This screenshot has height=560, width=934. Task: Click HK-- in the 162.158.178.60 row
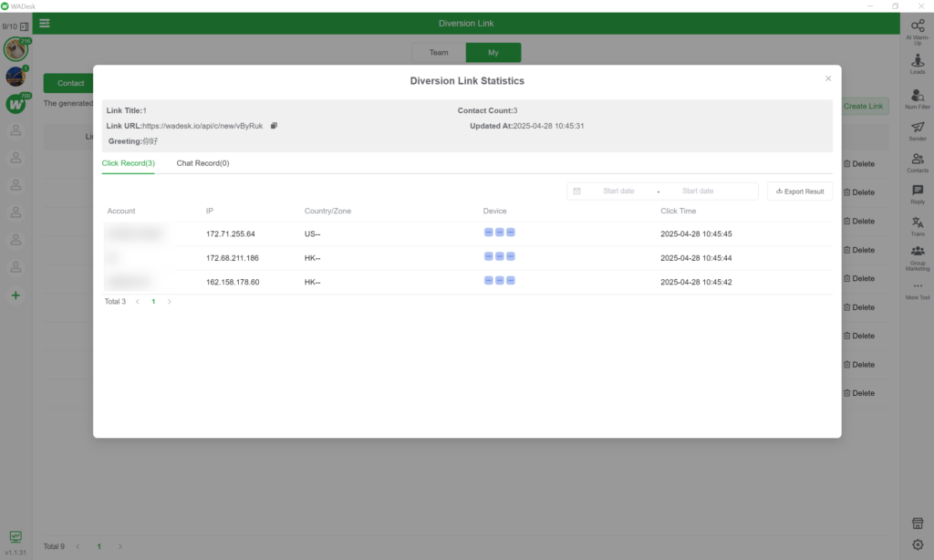click(x=312, y=283)
